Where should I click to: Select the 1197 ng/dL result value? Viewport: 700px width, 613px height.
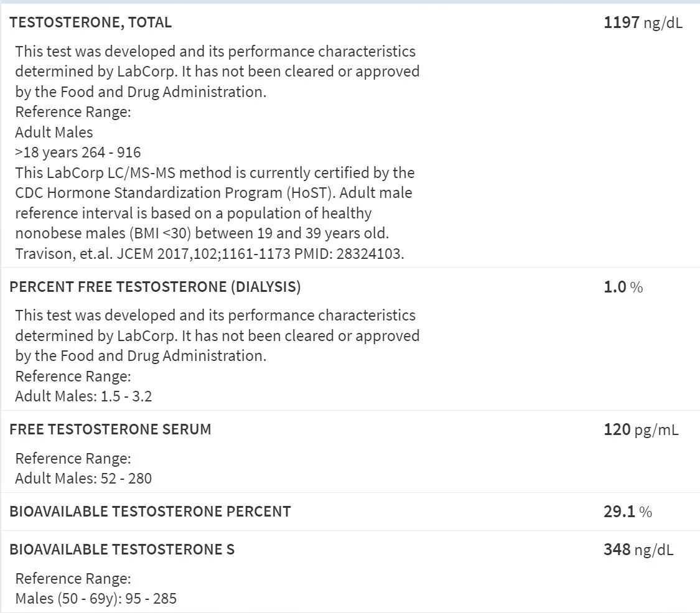click(x=643, y=22)
